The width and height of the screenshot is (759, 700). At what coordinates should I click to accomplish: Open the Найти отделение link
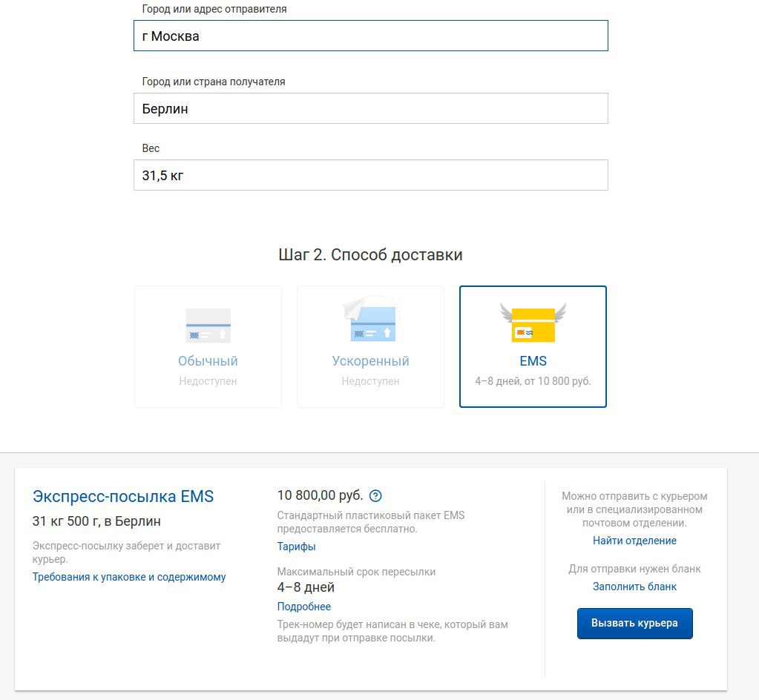point(634,541)
